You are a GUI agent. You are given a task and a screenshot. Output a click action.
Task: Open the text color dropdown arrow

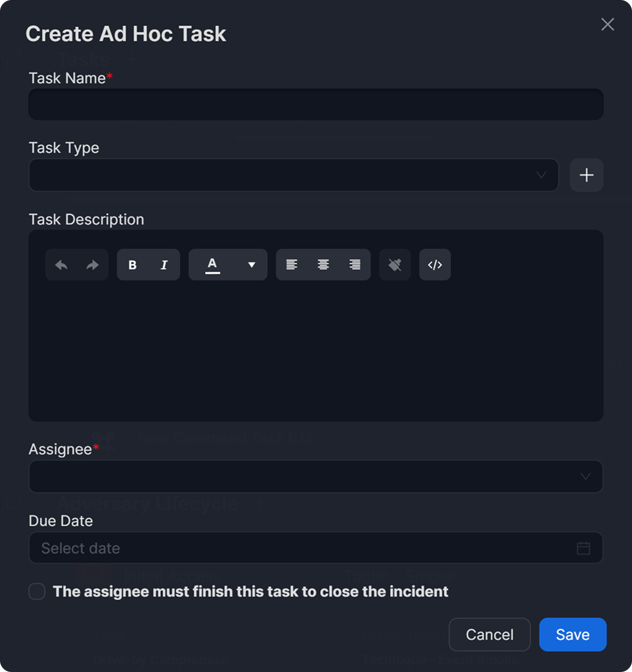252,265
